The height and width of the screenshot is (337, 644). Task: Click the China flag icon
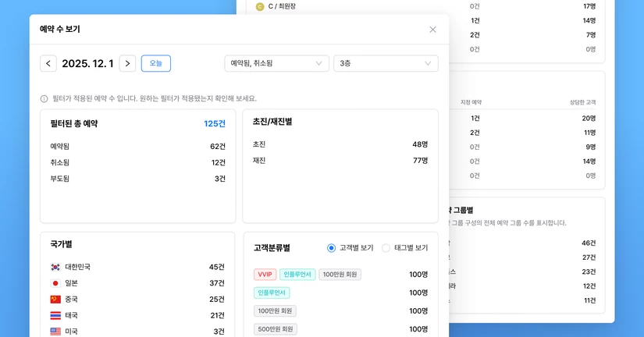[55, 300]
